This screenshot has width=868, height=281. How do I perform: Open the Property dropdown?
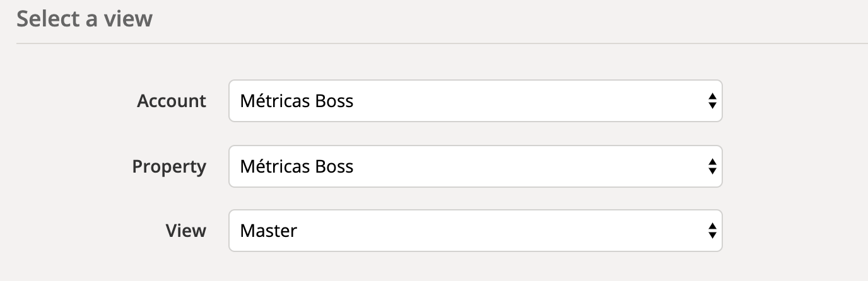pos(475,166)
